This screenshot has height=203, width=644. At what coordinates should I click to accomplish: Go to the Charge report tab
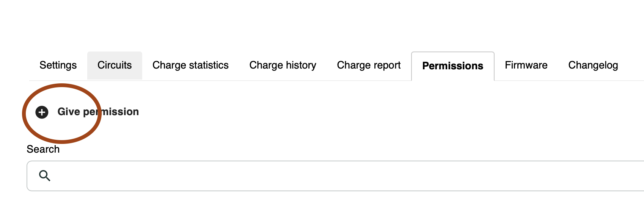pyautogui.click(x=369, y=66)
